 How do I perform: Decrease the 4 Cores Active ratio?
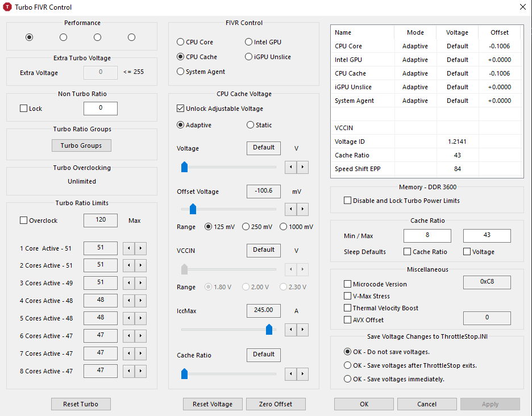(x=129, y=301)
